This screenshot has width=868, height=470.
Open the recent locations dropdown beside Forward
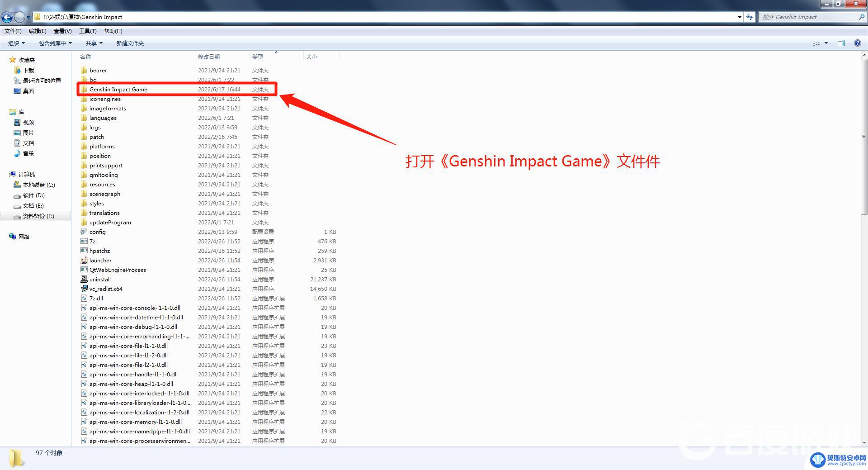click(29, 18)
